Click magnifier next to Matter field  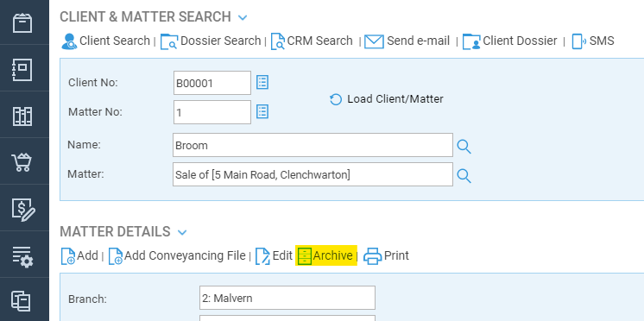pyautogui.click(x=464, y=176)
